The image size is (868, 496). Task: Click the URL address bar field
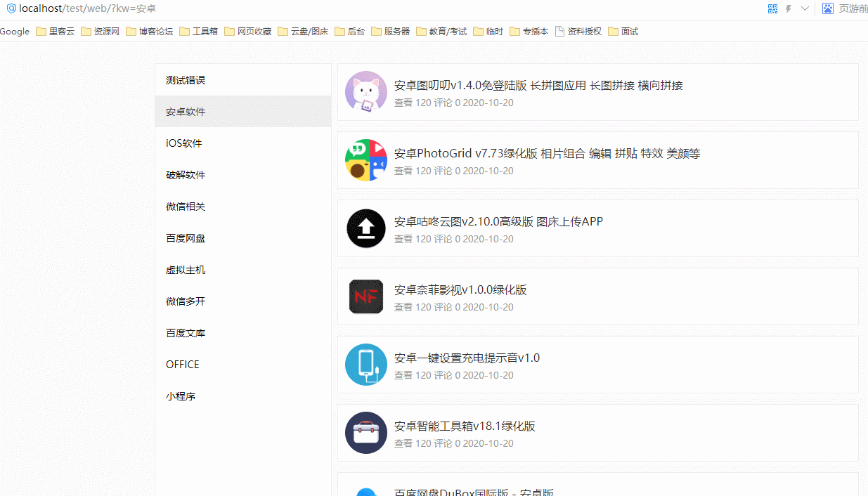[x=351, y=8]
